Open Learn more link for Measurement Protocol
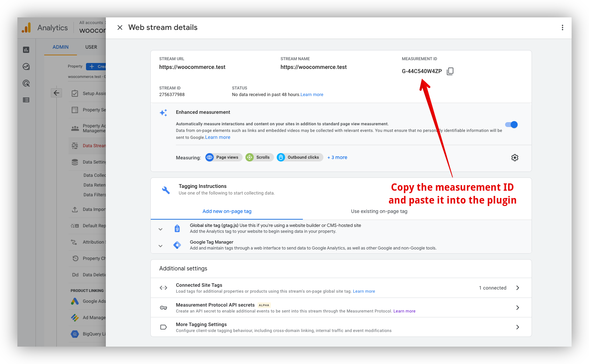 404,311
